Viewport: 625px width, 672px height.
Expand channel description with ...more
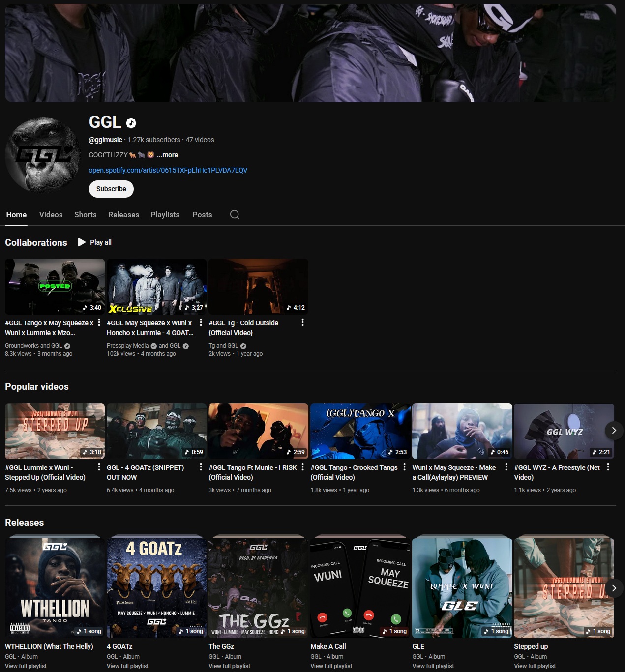tap(167, 155)
